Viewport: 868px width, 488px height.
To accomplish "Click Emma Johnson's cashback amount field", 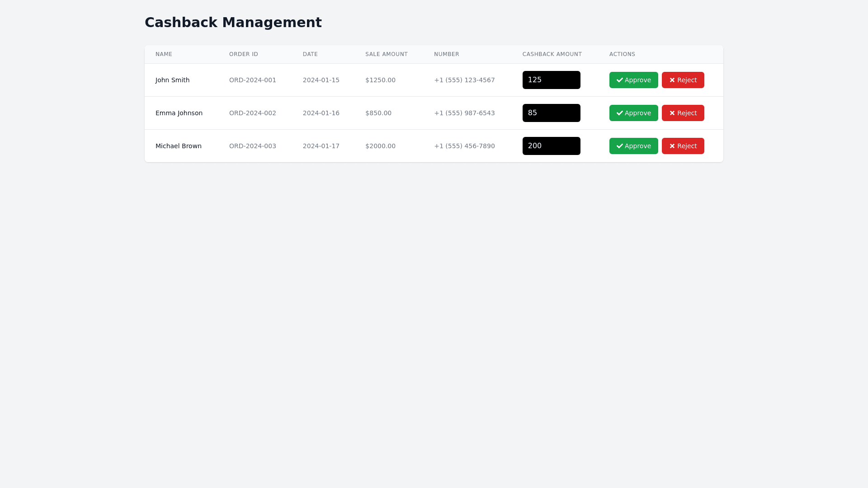I will pyautogui.click(x=551, y=113).
